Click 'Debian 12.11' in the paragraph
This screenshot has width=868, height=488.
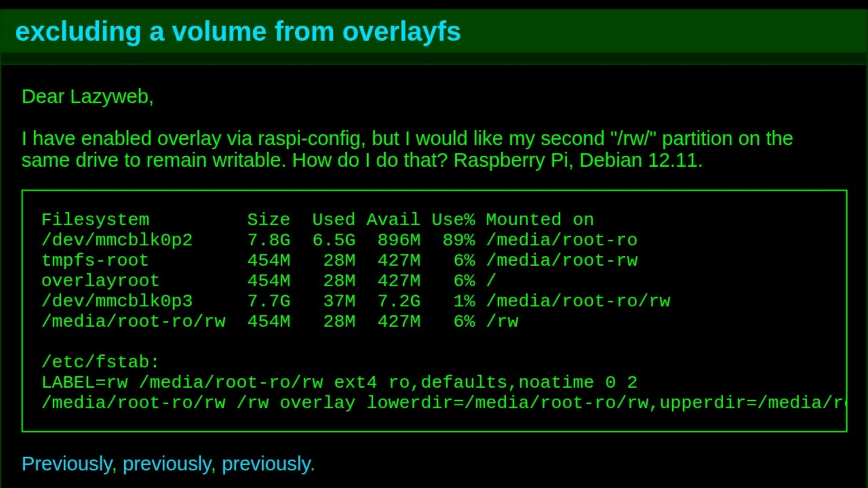639,160
